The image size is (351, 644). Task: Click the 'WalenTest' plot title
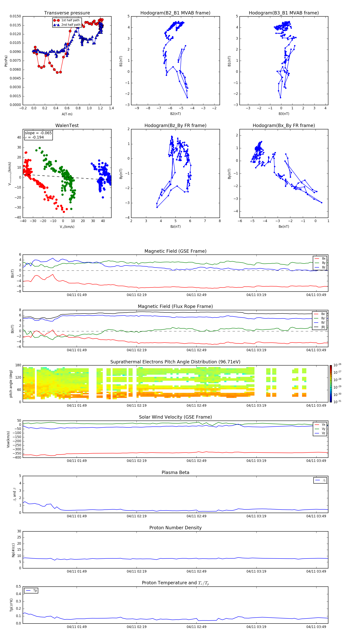tap(67, 125)
